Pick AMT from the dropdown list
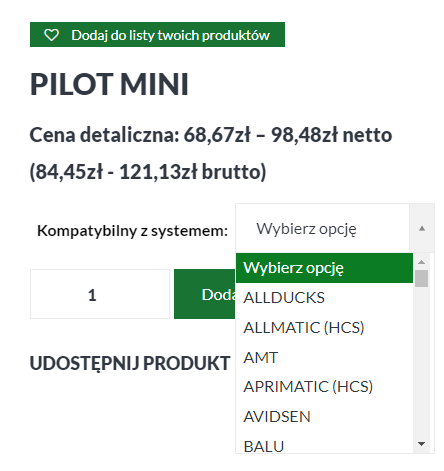The width and height of the screenshot is (444, 471). [324, 357]
